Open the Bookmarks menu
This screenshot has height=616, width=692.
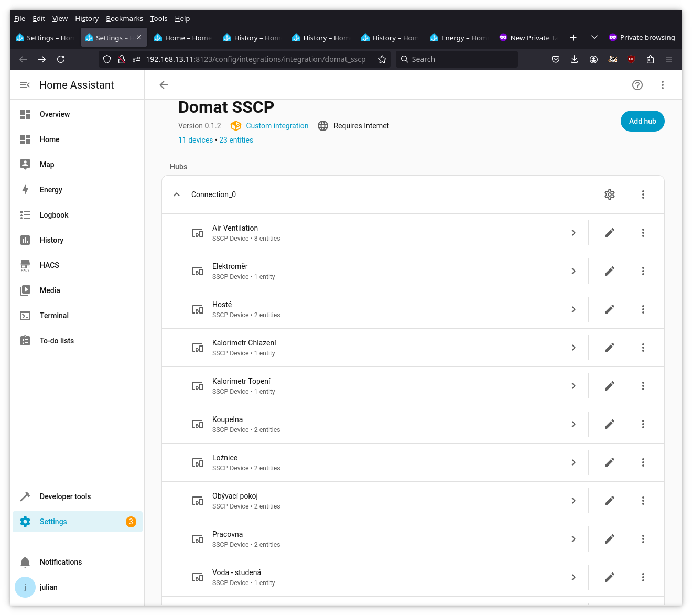(124, 18)
